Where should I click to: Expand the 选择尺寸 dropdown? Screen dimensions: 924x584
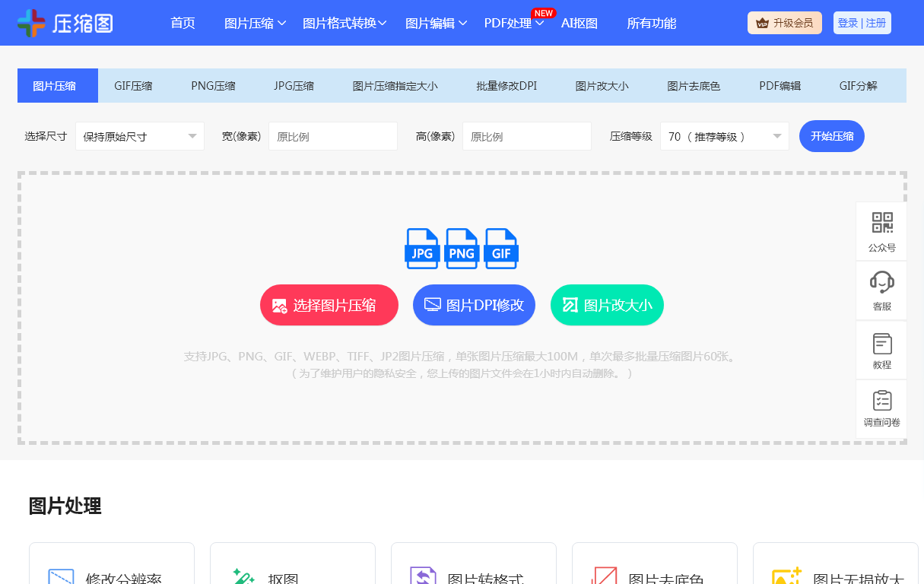click(x=140, y=137)
